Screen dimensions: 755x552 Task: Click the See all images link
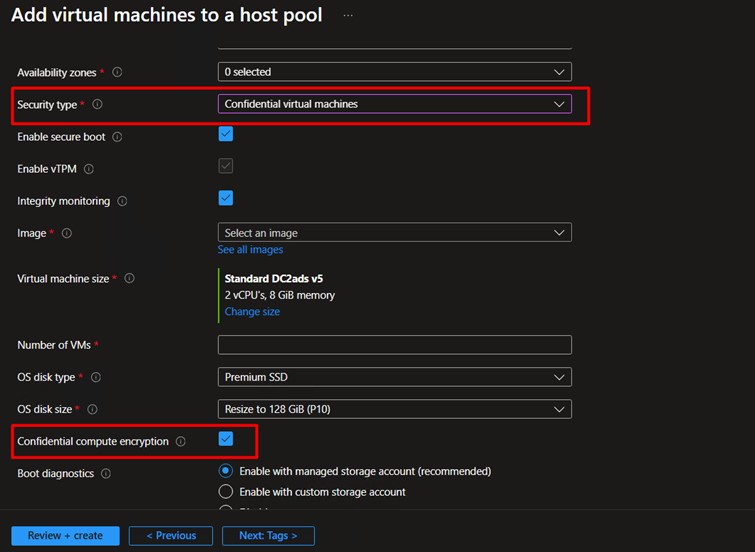(x=250, y=250)
